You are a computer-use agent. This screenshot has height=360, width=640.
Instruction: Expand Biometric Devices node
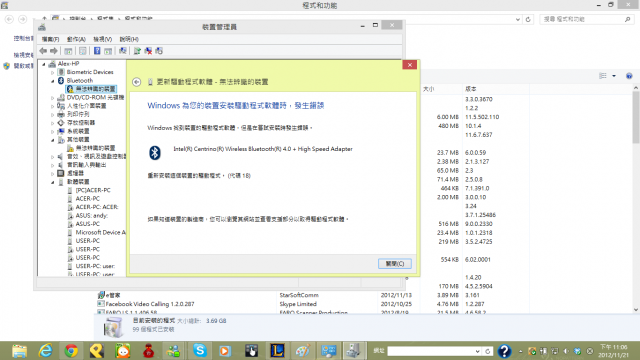52,72
